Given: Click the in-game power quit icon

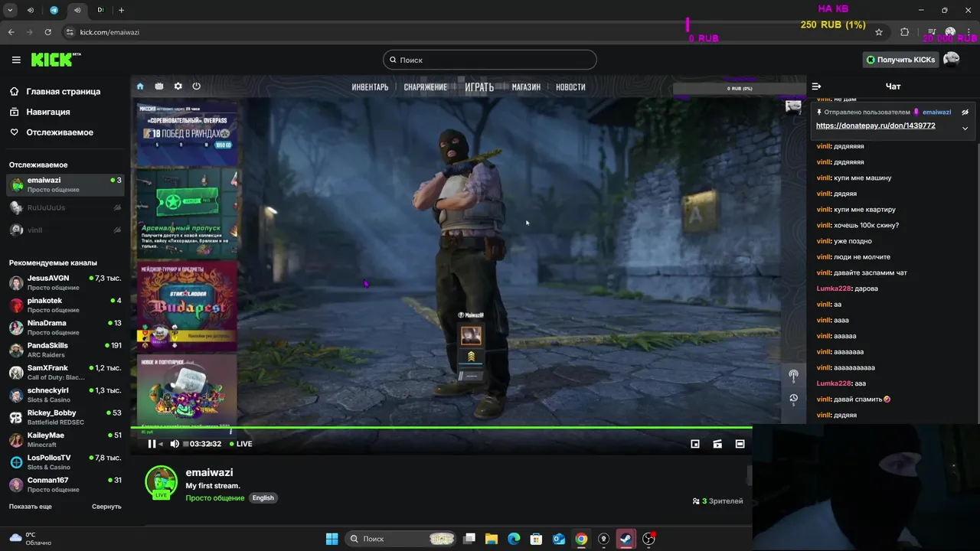Looking at the screenshot, I should pyautogui.click(x=196, y=86).
